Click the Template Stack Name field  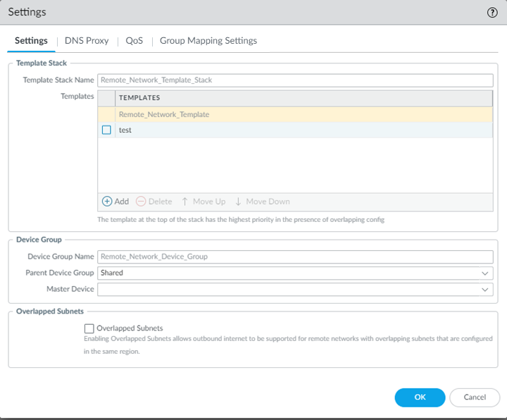296,80
